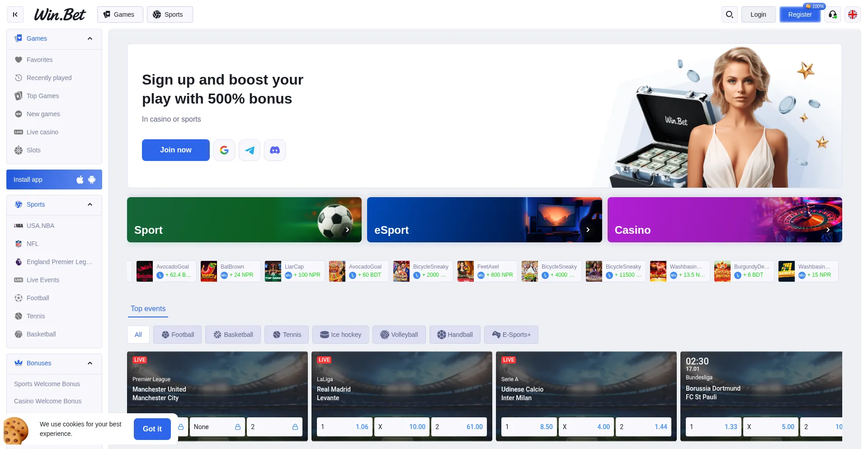Filter top events by Football
The image size is (868, 449).
pyautogui.click(x=178, y=335)
